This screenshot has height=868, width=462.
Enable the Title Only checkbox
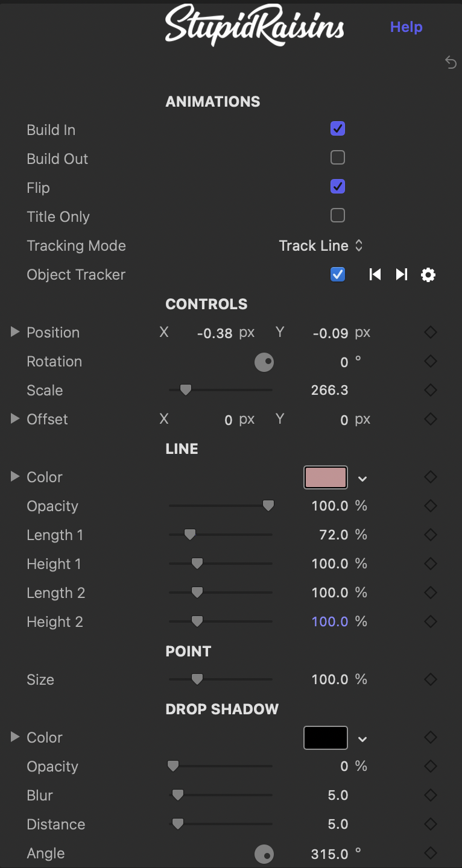(338, 215)
